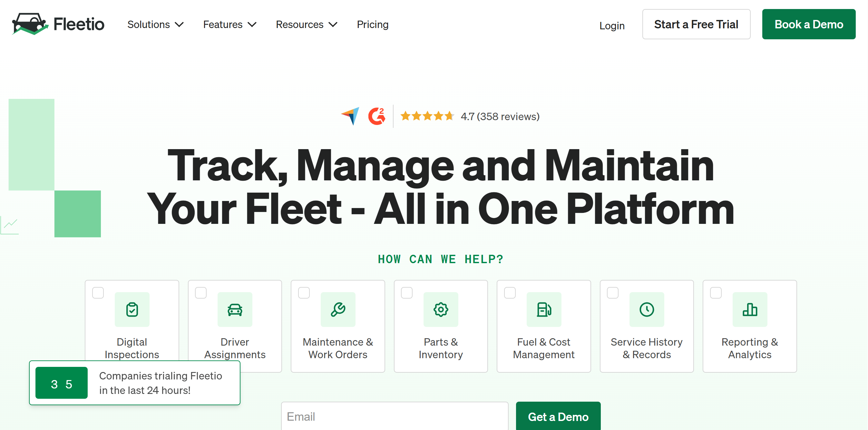Image resolution: width=868 pixels, height=430 pixels.
Task: Check the Reporting & Analytics checkbox
Action: pyautogui.click(x=716, y=292)
